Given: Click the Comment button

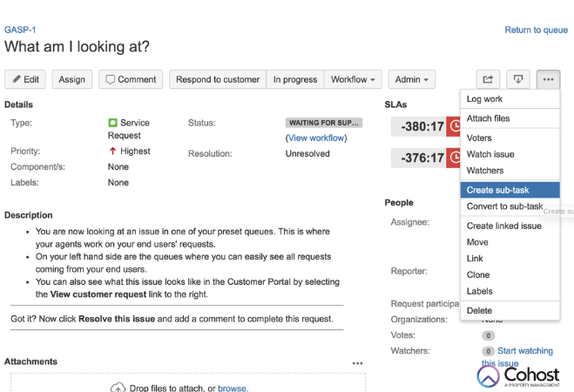Looking at the screenshot, I should click(x=131, y=79).
